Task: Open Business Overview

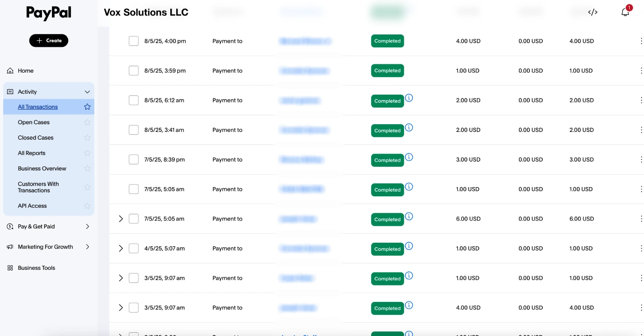Action: point(42,168)
